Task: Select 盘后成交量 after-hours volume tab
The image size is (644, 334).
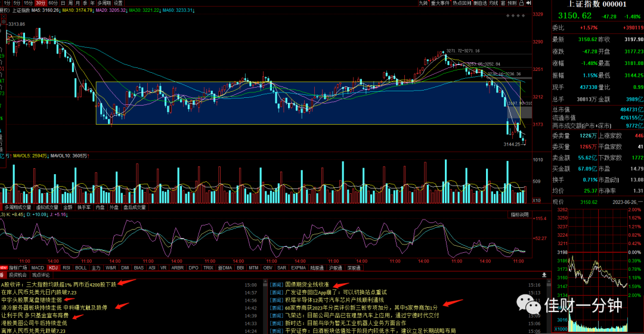Action: [x=134, y=208]
